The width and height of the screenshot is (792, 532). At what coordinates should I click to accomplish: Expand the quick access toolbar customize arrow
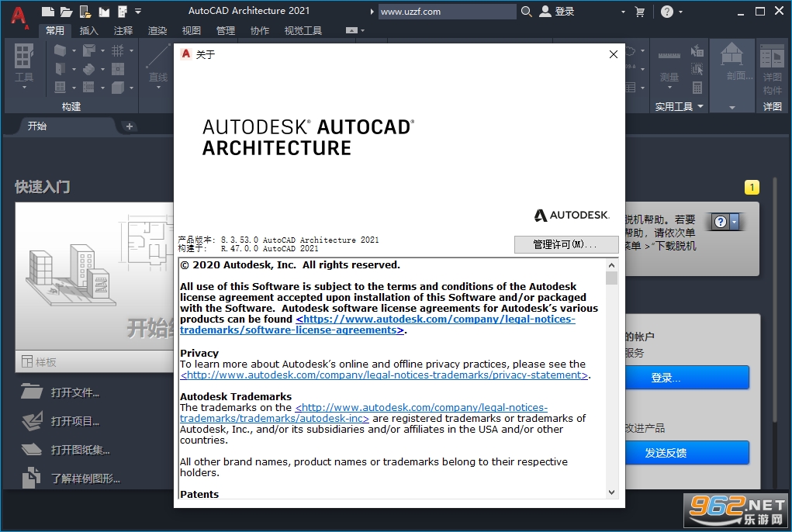click(x=138, y=11)
